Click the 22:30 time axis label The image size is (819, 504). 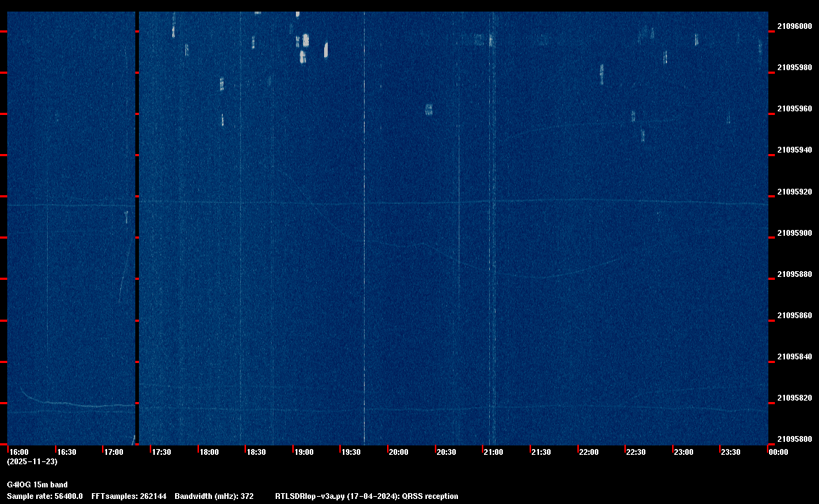pyautogui.click(x=636, y=452)
